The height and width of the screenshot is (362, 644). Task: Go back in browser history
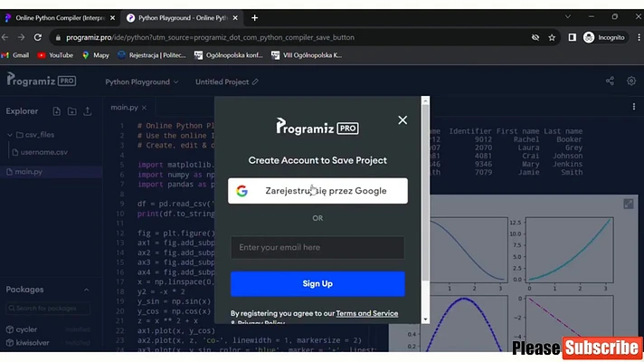[5, 37]
